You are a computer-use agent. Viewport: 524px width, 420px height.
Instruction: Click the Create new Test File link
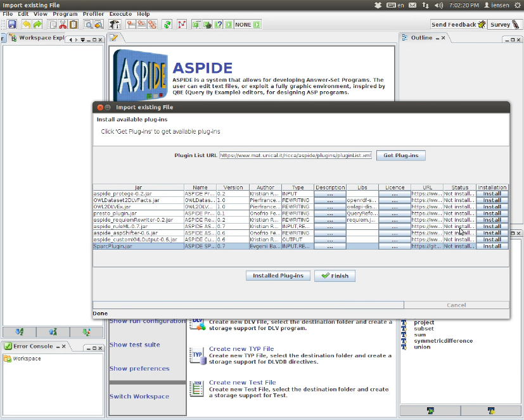click(242, 382)
